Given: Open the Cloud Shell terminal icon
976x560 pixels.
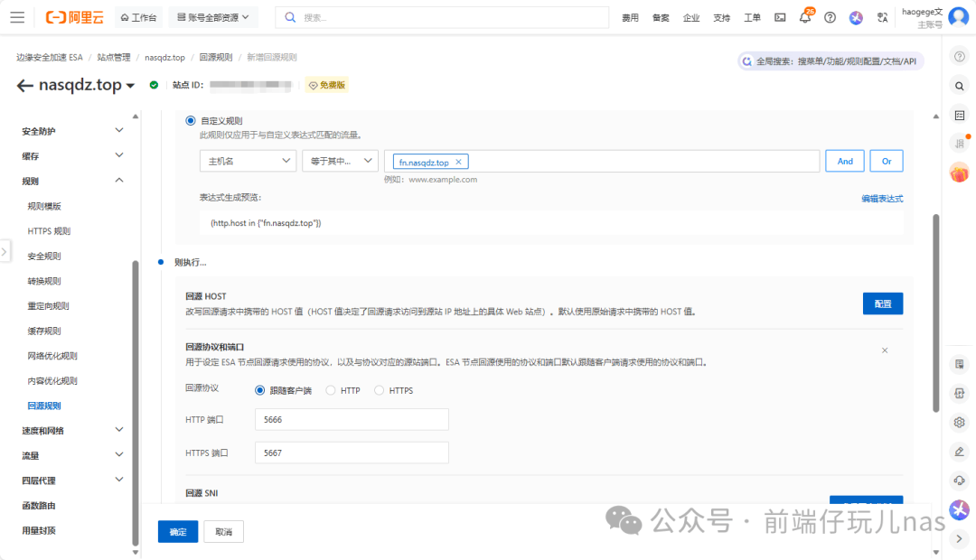Looking at the screenshot, I should [780, 18].
